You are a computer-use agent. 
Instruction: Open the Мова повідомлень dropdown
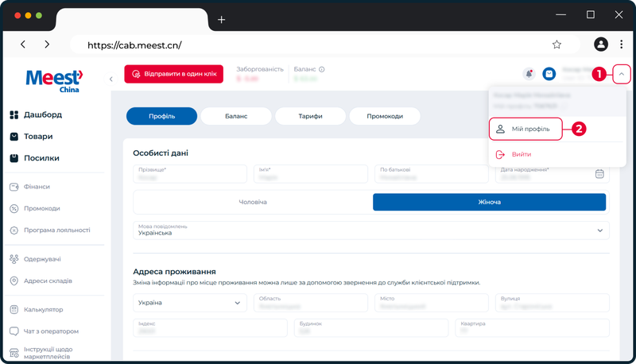(x=371, y=230)
